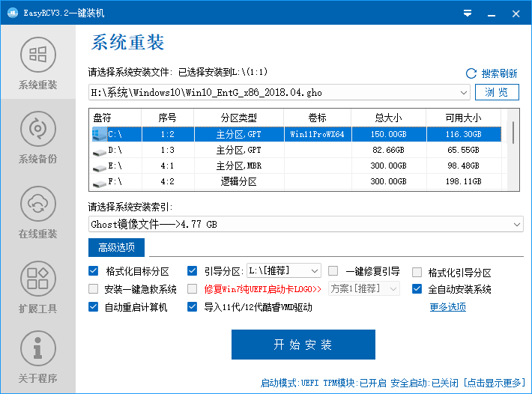Click the 开始安装 button
Viewport: 532px width, 394px height.
point(303,345)
